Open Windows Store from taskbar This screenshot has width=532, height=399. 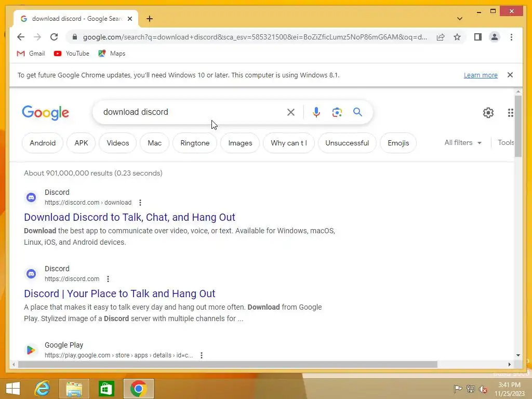106,389
